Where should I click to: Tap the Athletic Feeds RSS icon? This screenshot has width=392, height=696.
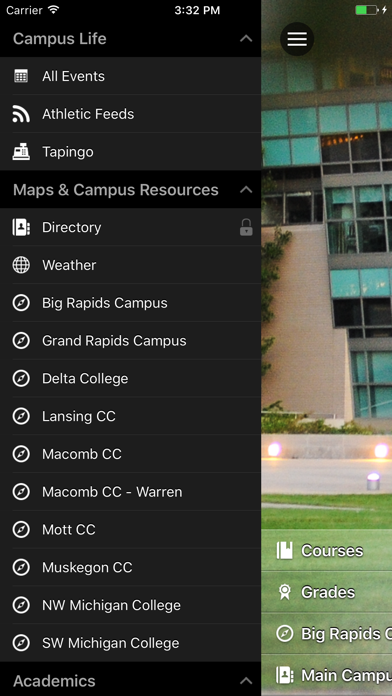[x=21, y=114]
